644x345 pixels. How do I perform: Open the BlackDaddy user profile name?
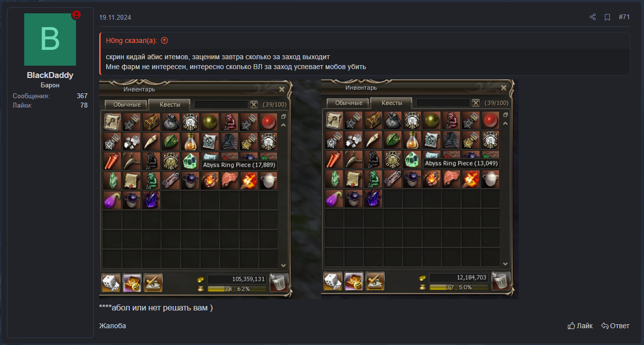coord(50,76)
